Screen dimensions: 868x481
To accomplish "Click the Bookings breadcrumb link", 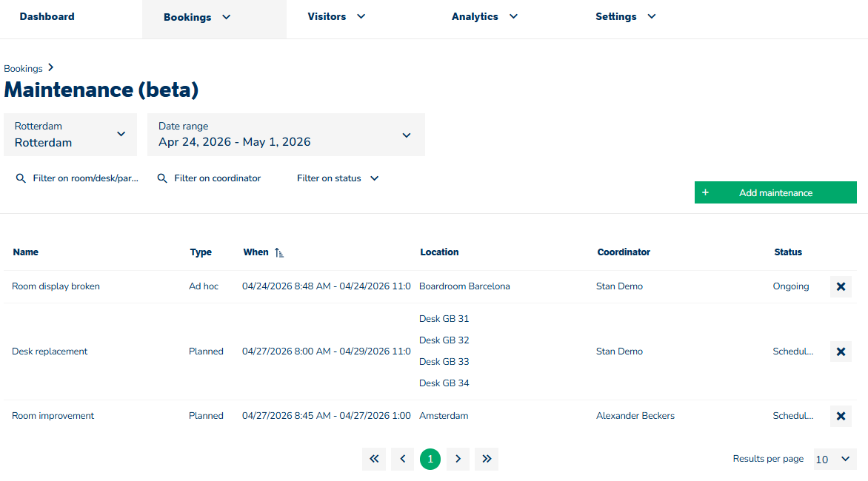I will pos(23,69).
